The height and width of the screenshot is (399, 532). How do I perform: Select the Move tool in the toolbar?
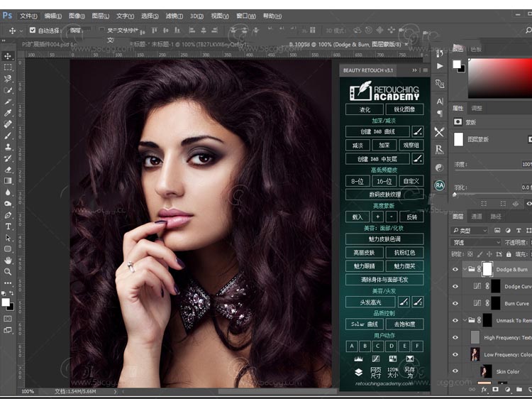8,55
